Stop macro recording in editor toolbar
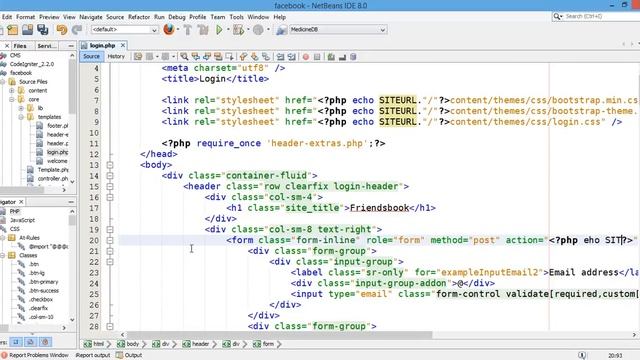 [317, 57]
